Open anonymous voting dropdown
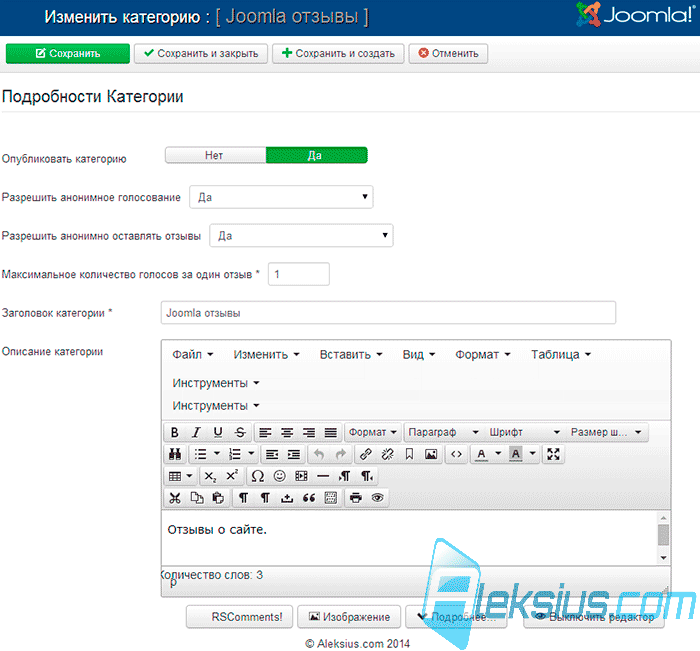 tap(281, 197)
